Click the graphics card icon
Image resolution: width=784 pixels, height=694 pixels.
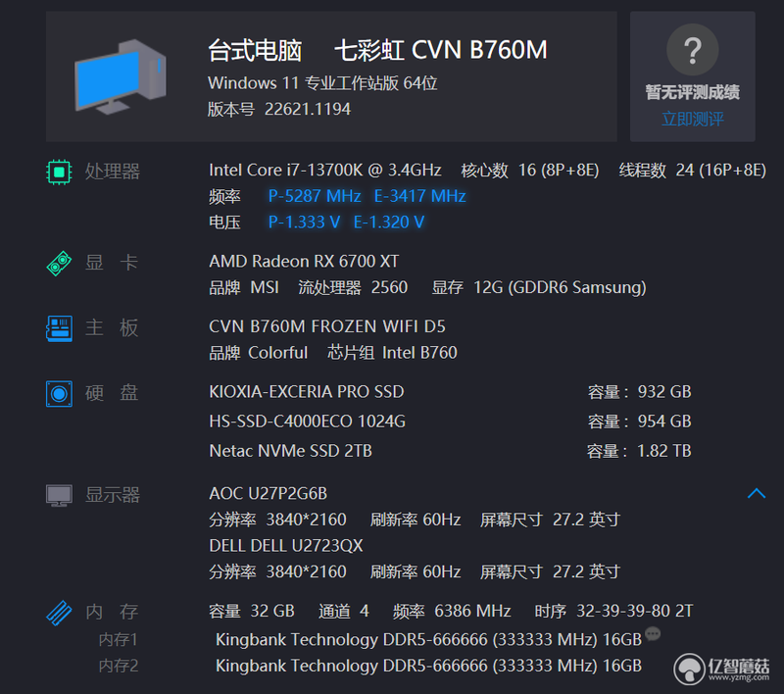[59, 263]
